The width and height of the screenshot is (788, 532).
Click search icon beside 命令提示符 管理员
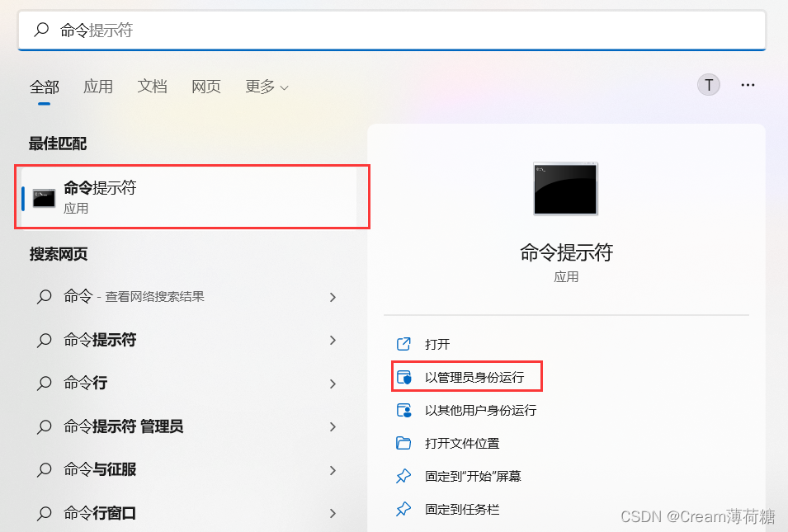point(45,427)
